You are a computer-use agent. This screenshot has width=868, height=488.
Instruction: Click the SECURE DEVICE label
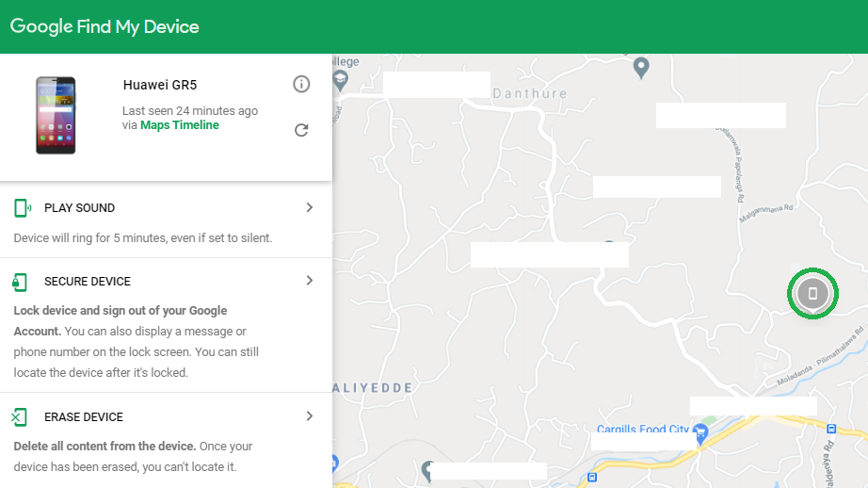pyautogui.click(x=88, y=282)
